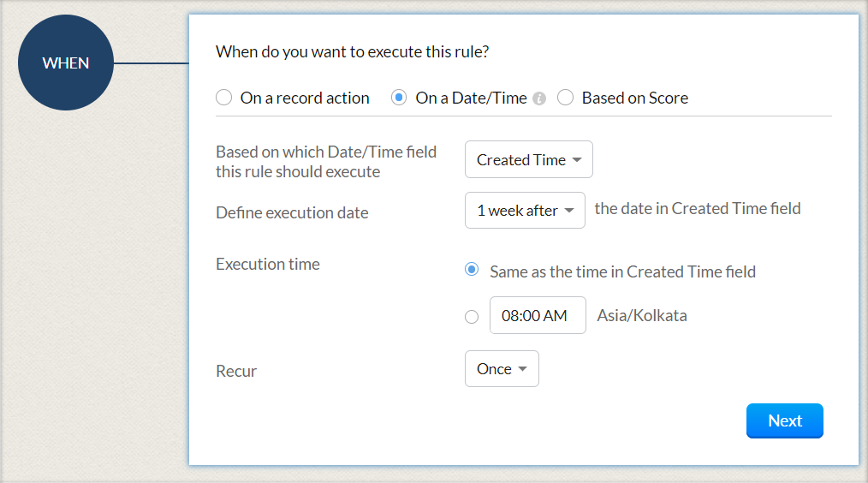
Task: Click the WHEN step circle
Action: pyautogui.click(x=66, y=63)
